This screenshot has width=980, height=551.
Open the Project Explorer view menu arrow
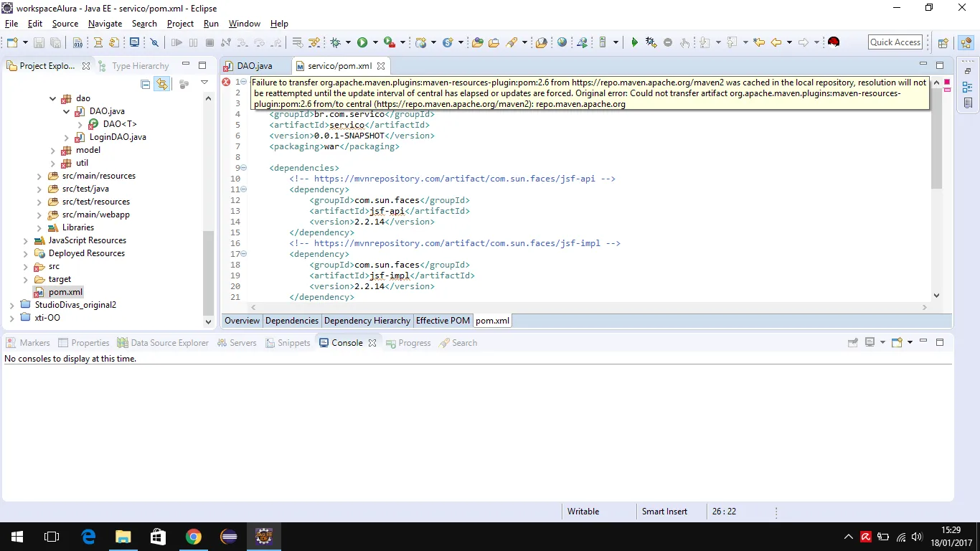[x=204, y=83]
